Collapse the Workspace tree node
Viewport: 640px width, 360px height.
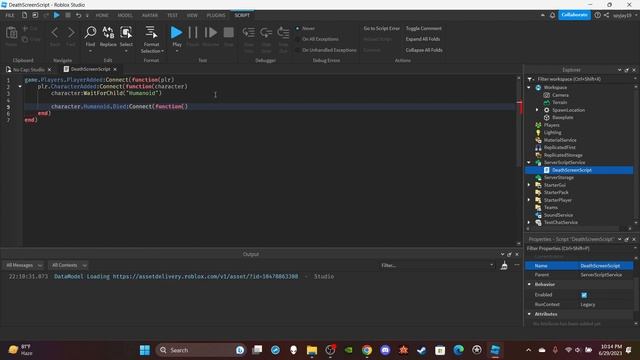pos(529,87)
